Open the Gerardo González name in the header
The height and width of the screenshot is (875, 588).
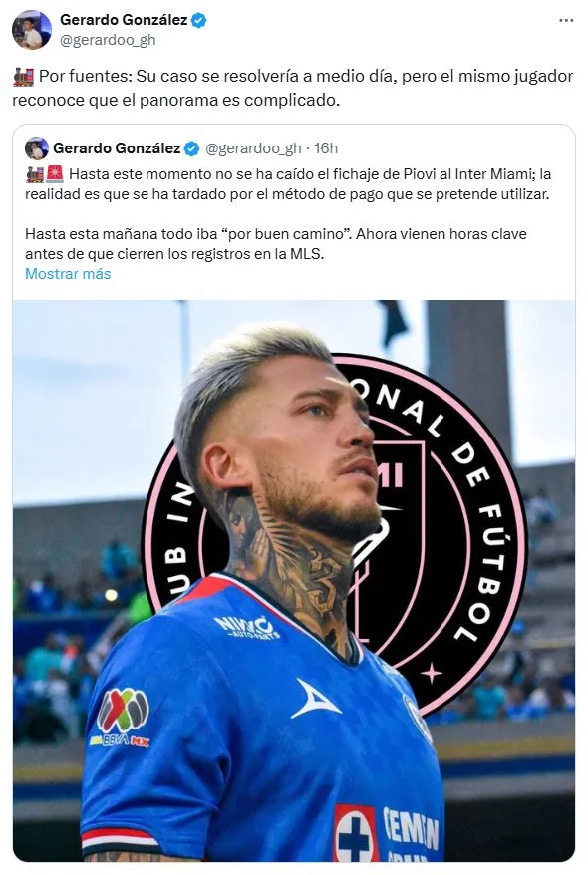(x=124, y=20)
